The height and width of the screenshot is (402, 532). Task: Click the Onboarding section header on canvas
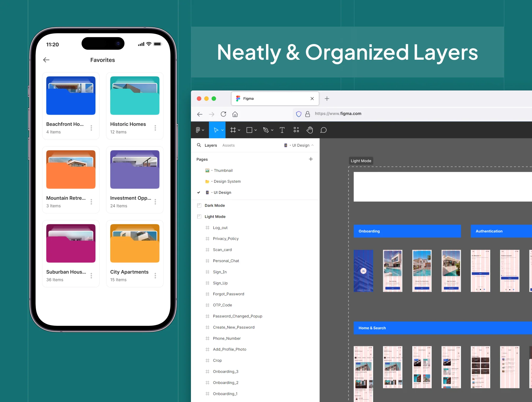[407, 231]
